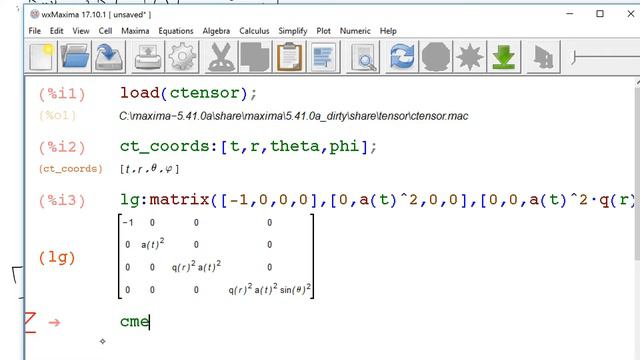The height and width of the screenshot is (360, 640).
Task: Interrupt the calculation with the stop octagon icon
Action: [436, 57]
